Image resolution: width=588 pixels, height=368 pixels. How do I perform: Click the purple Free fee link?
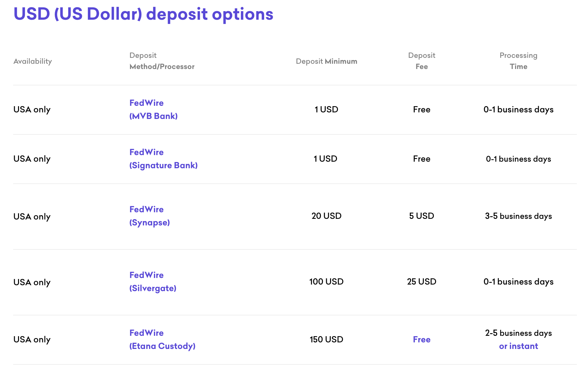[422, 339]
